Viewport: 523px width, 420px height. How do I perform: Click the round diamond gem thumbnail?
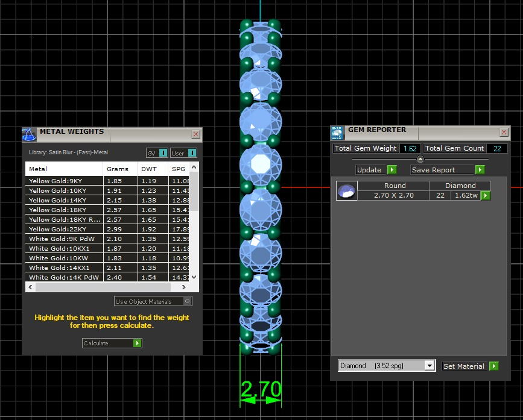coord(346,191)
